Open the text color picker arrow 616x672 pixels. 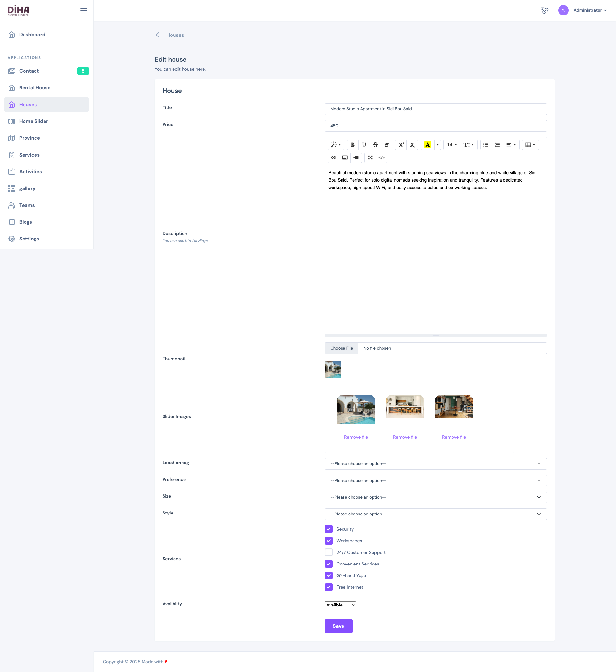click(x=437, y=145)
